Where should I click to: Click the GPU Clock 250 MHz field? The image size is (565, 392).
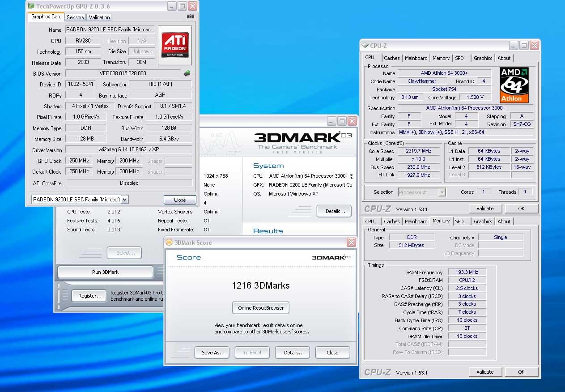[x=79, y=161]
